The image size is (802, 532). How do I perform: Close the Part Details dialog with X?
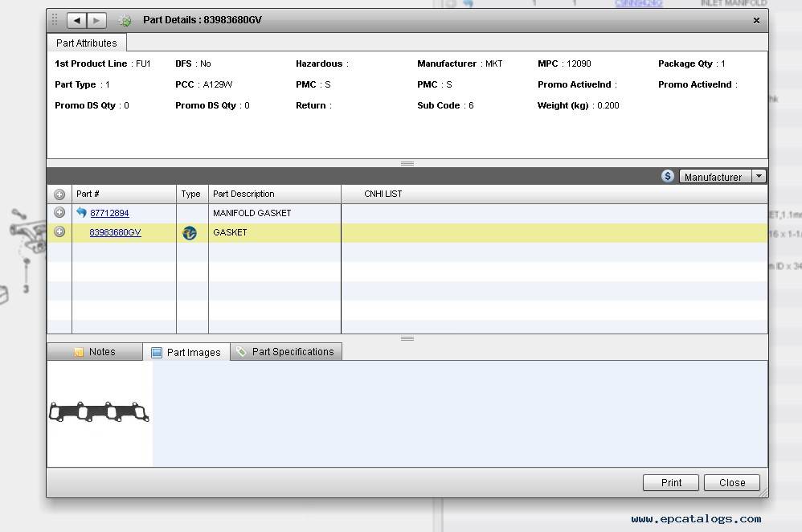click(756, 21)
